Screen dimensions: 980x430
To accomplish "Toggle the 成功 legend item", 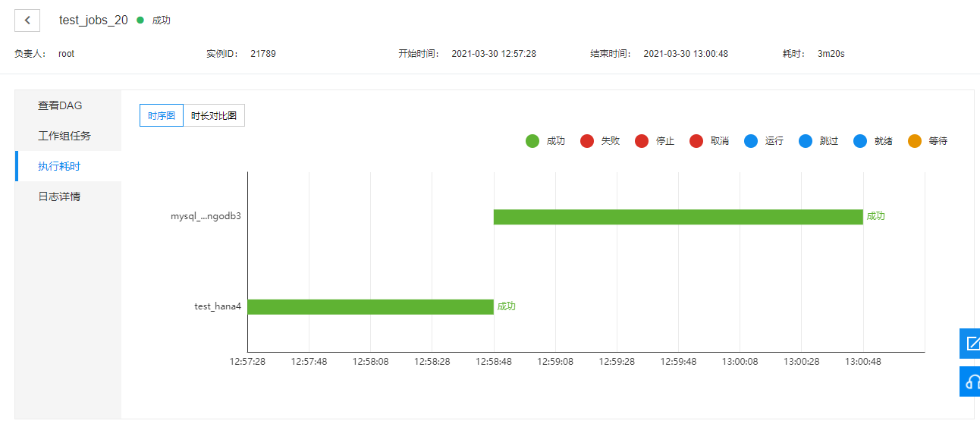I will tap(545, 141).
